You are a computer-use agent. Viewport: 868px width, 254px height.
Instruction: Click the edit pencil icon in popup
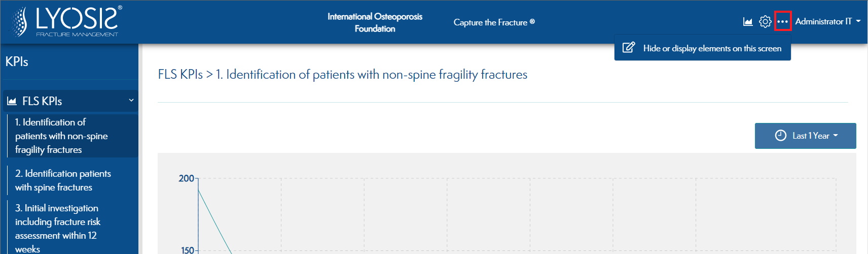pos(629,48)
